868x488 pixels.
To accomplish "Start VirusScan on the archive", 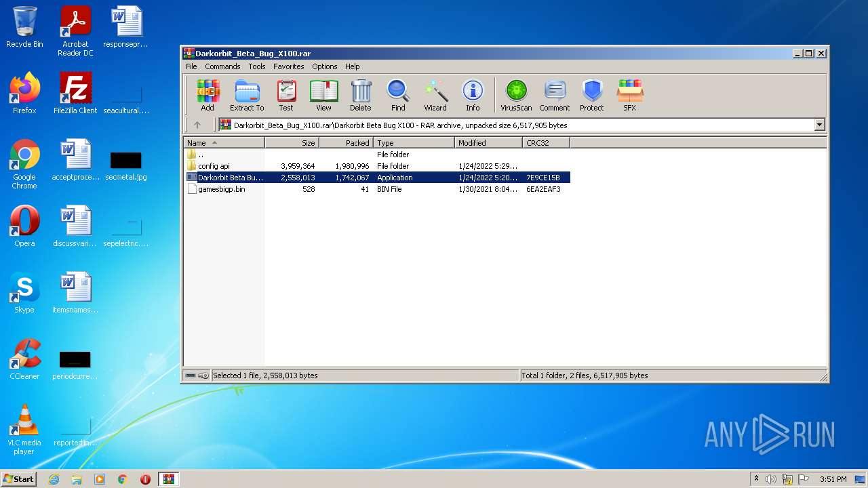I will [516, 95].
